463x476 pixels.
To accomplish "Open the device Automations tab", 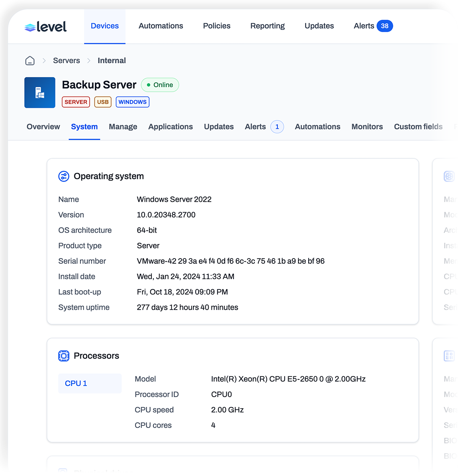I will click(x=318, y=127).
